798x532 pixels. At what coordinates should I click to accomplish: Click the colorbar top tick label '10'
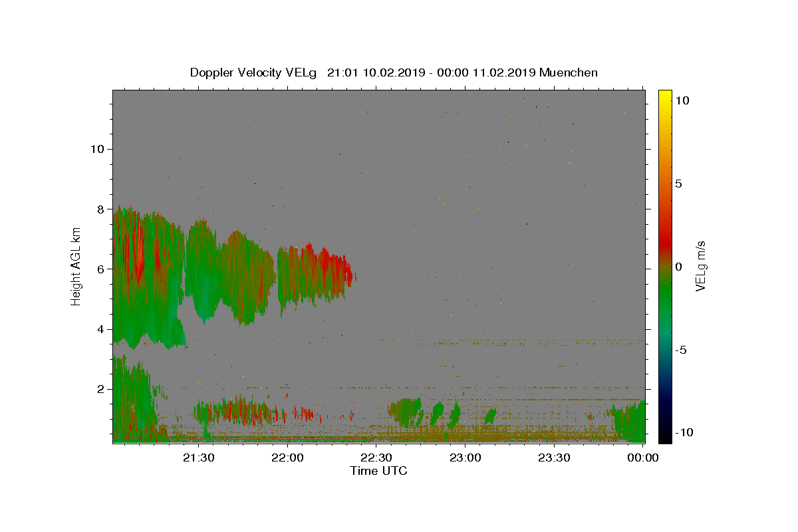pos(682,100)
